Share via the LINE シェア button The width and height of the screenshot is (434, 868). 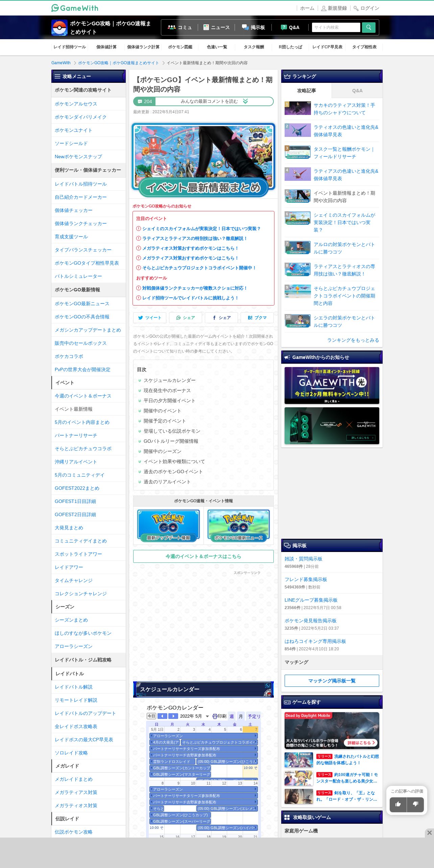[x=186, y=318]
